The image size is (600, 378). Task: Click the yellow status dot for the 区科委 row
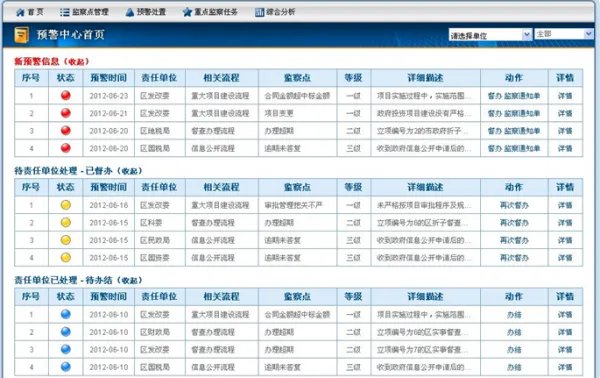pyautogui.click(x=66, y=222)
